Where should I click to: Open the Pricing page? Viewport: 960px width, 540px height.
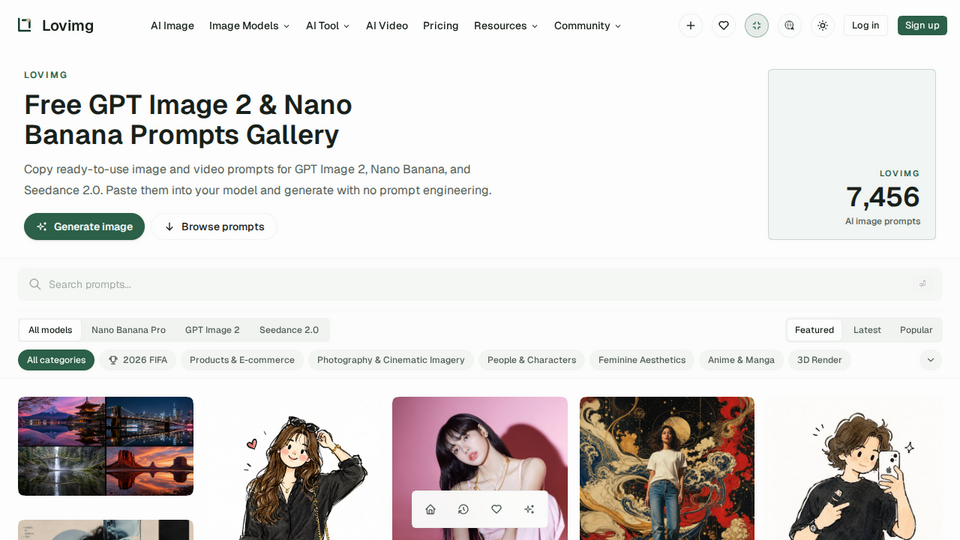tap(441, 26)
